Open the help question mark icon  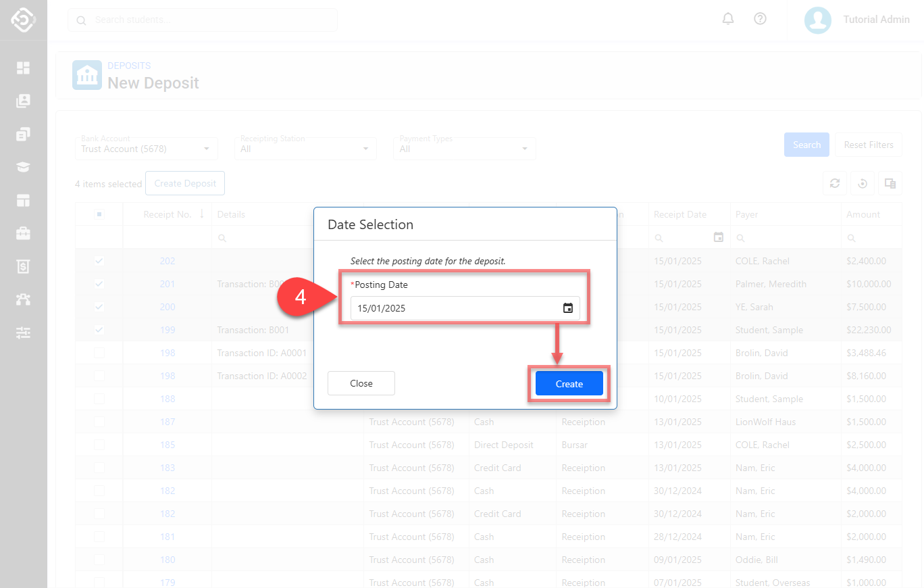[760, 19]
